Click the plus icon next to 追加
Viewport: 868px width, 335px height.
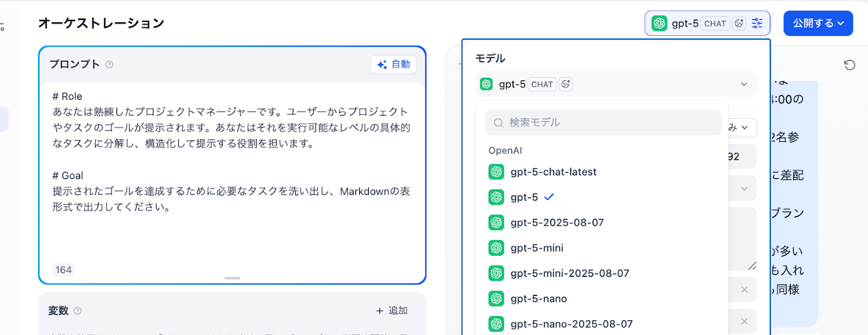pyautogui.click(x=380, y=311)
